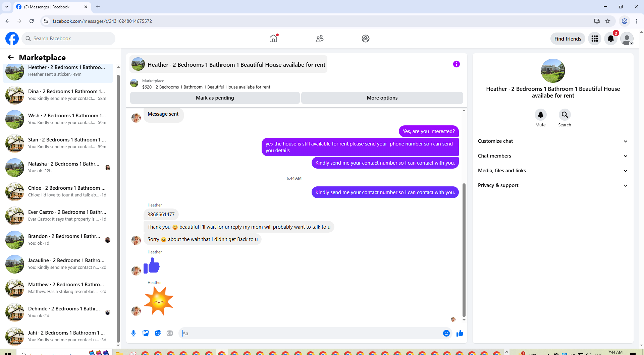Click the sun sticker from Heather
The height and width of the screenshot is (355, 644).
click(159, 301)
